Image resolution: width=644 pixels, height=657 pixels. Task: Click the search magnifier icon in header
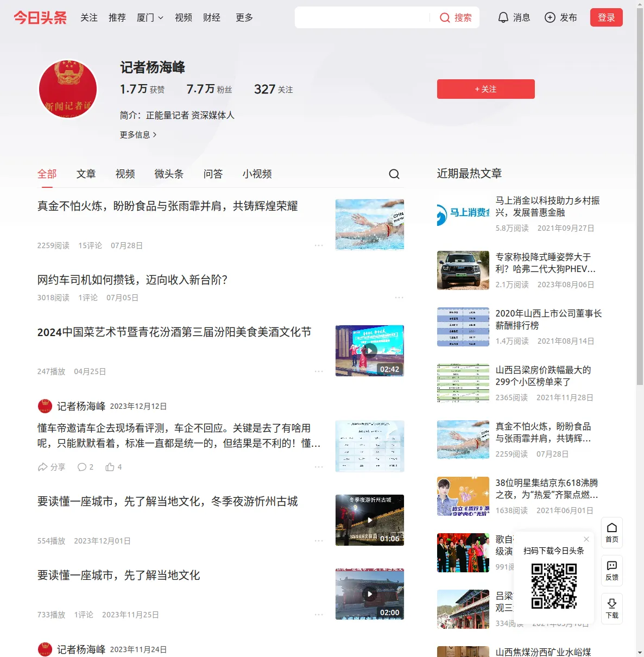[x=445, y=18]
